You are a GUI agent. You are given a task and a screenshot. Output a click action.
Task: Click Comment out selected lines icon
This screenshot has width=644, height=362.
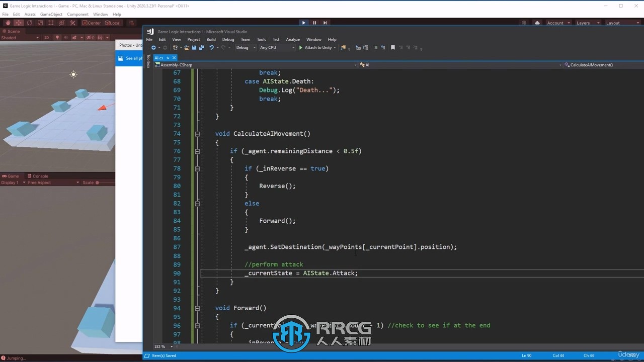[375, 48]
